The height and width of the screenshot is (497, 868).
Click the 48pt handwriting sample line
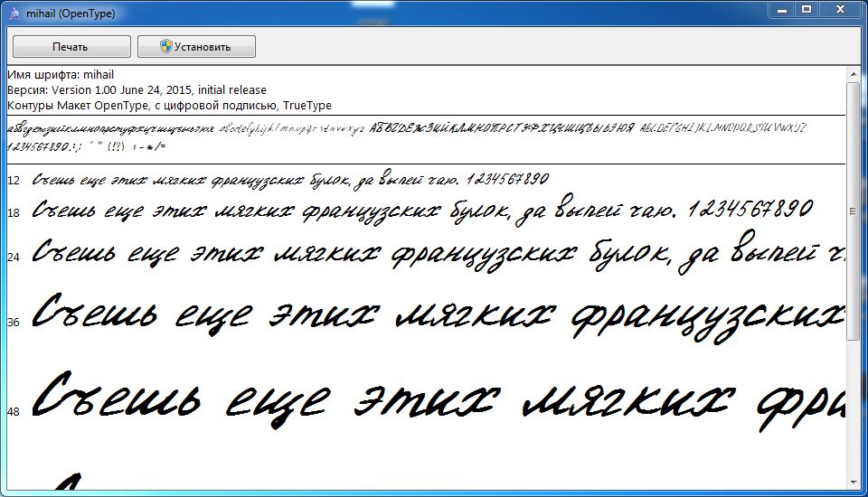pos(439,401)
